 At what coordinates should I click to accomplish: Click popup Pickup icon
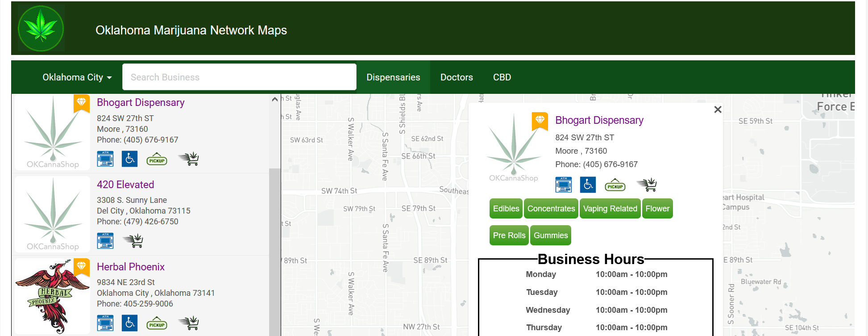pos(615,185)
